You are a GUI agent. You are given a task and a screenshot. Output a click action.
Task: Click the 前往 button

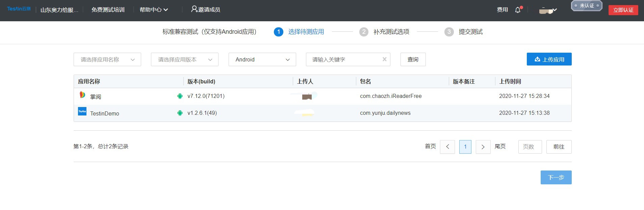tap(559, 147)
